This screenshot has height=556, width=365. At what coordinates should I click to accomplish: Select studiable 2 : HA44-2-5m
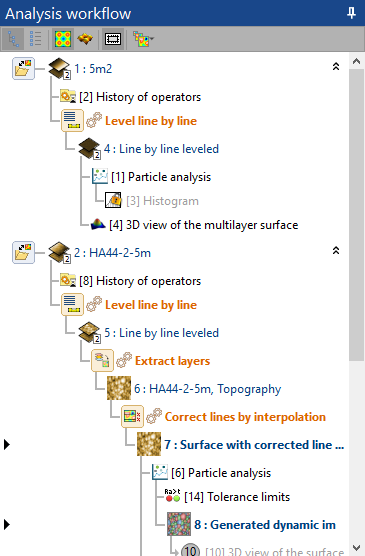112,253
